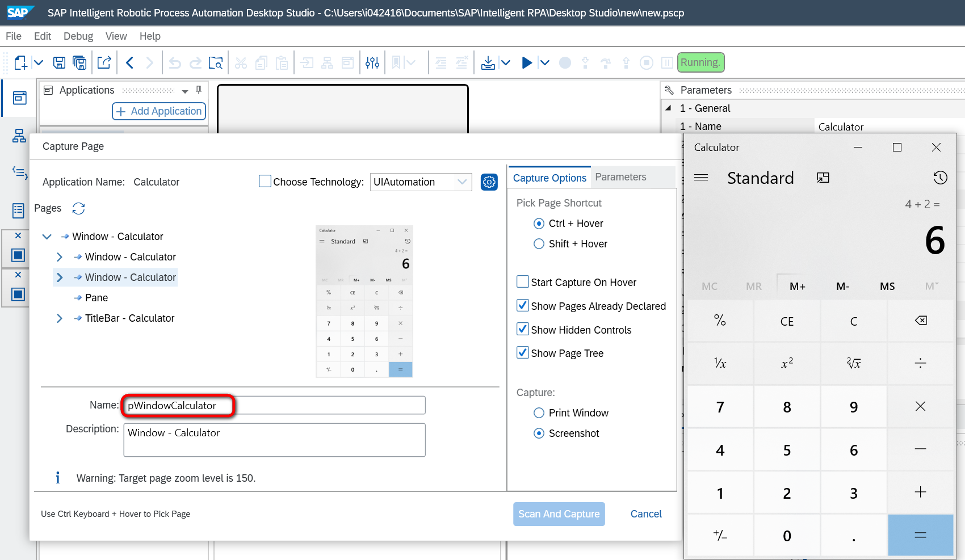Enable Start Capture On Hover checkbox
Screen dimensions: 965x560
click(523, 282)
